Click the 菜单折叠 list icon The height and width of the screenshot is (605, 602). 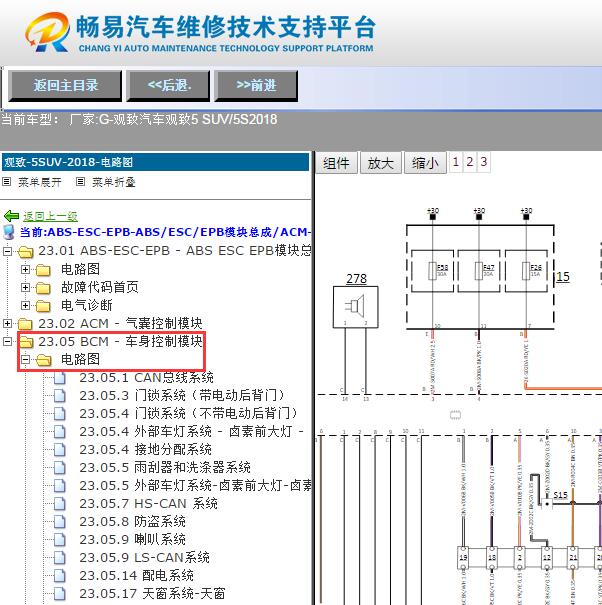[x=80, y=181]
